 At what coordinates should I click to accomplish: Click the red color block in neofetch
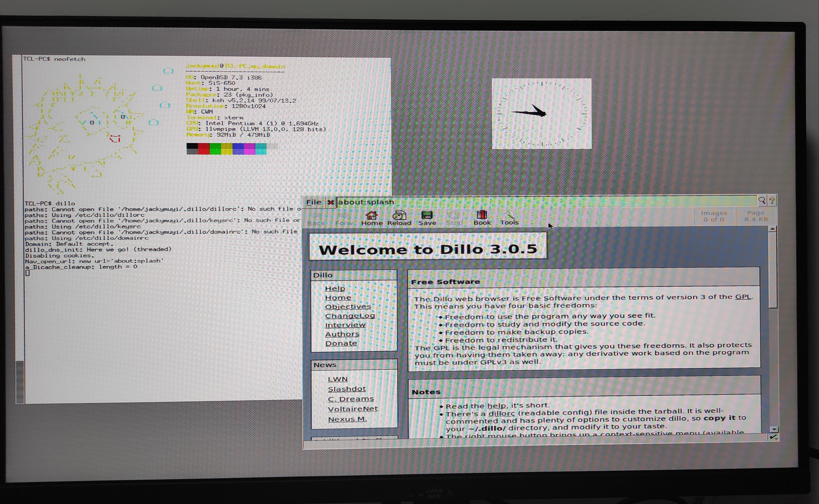(204, 149)
